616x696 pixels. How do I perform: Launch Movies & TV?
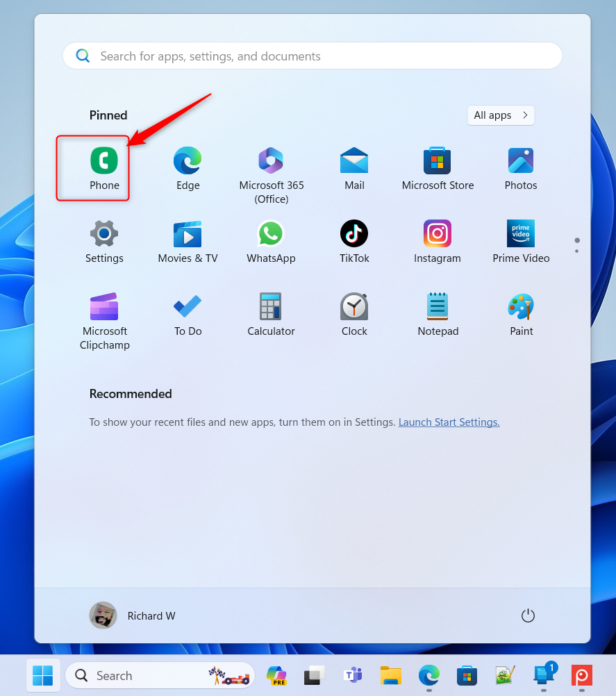click(x=188, y=242)
